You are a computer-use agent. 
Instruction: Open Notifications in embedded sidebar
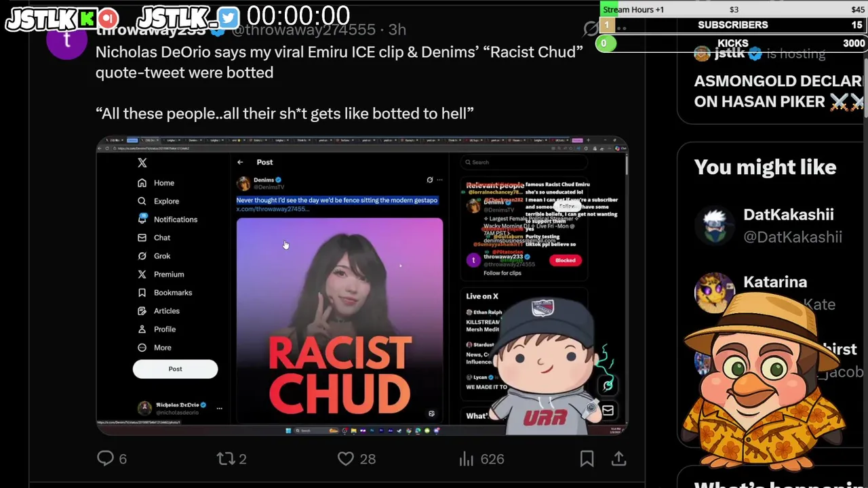pos(167,220)
